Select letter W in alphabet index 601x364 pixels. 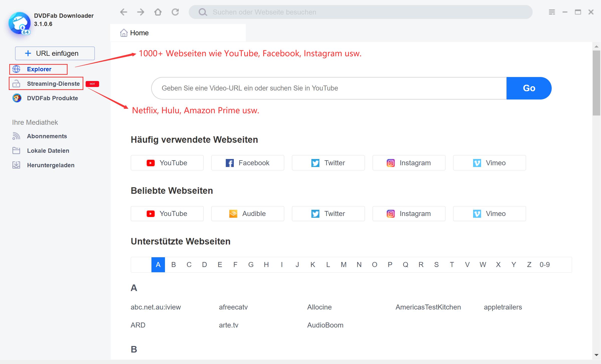pyautogui.click(x=483, y=264)
